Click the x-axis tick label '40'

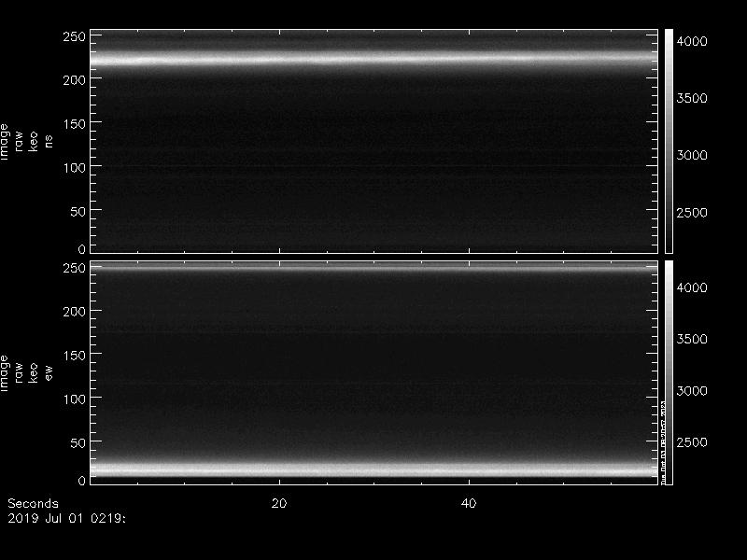[469, 503]
